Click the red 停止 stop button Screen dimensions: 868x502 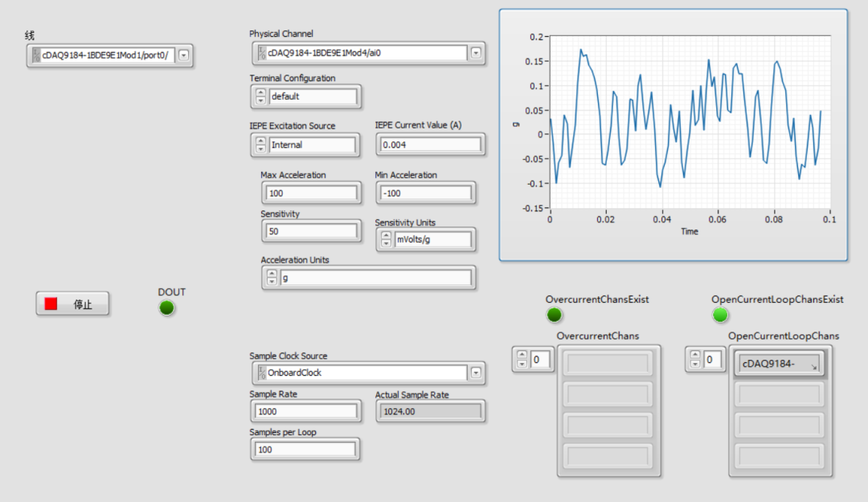[72, 304]
